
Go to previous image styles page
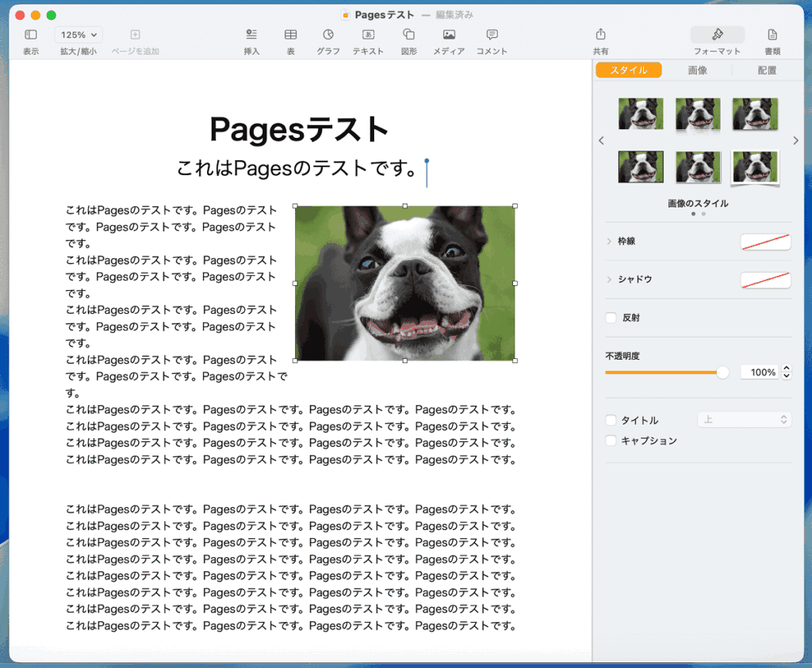click(601, 140)
